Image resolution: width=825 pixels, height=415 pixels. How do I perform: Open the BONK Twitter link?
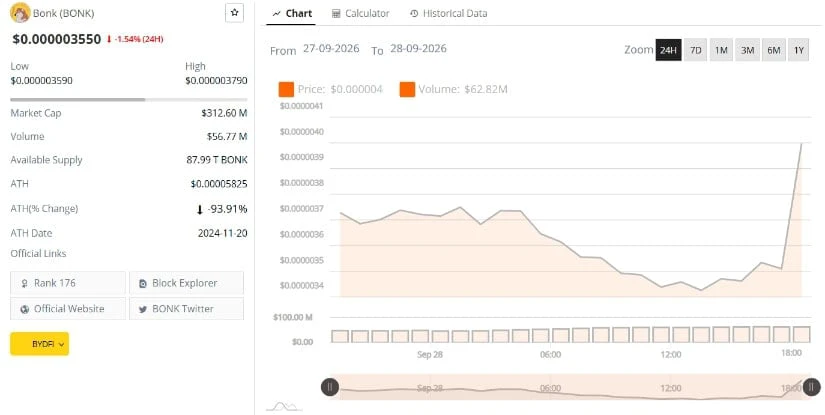(x=186, y=309)
